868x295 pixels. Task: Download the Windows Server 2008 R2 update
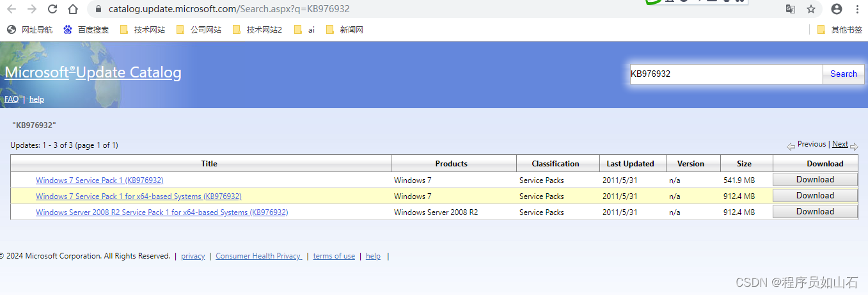815,212
